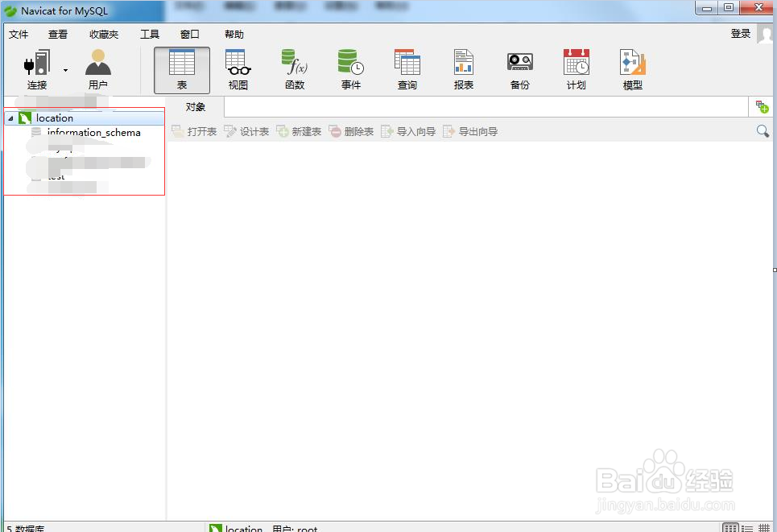This screenshot has height=532, width=777.
Task: Switch to the 视图 views section
Action: [x=238, y=70]
